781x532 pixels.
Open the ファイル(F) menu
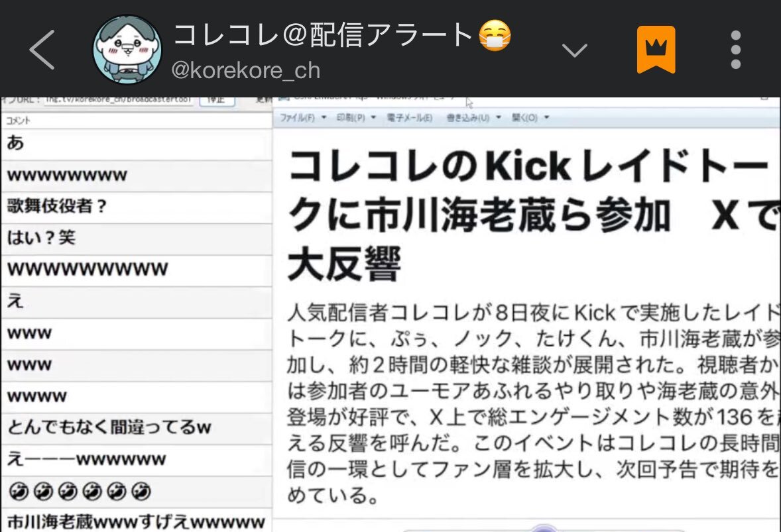(x=297, y=118)
